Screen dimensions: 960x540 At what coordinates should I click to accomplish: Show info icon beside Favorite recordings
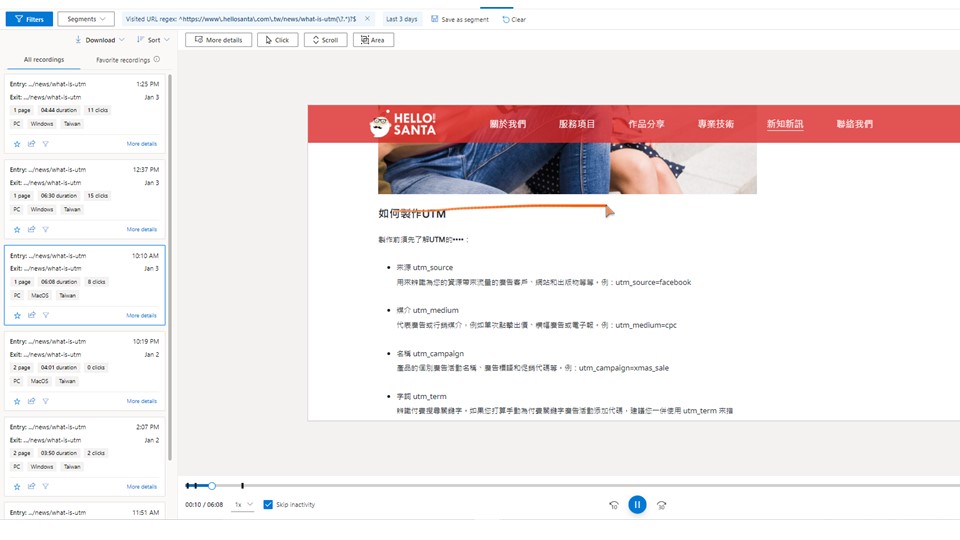157,59
